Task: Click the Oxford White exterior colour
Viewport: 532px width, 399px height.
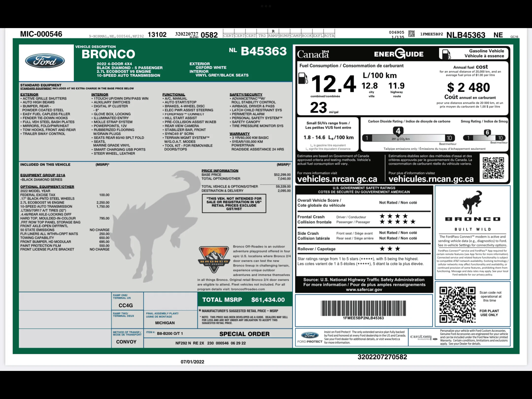Action: (x=211, y=67)
